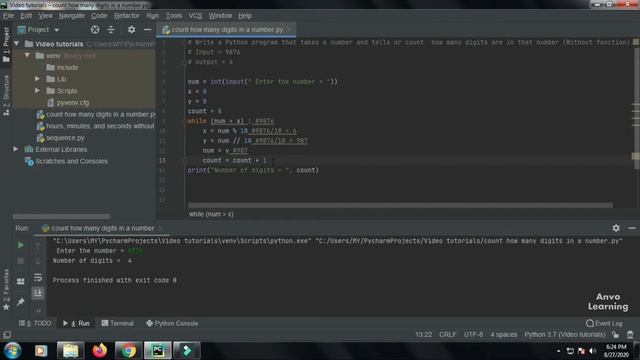Open File Explorer from taskbar

click(70, 350)
